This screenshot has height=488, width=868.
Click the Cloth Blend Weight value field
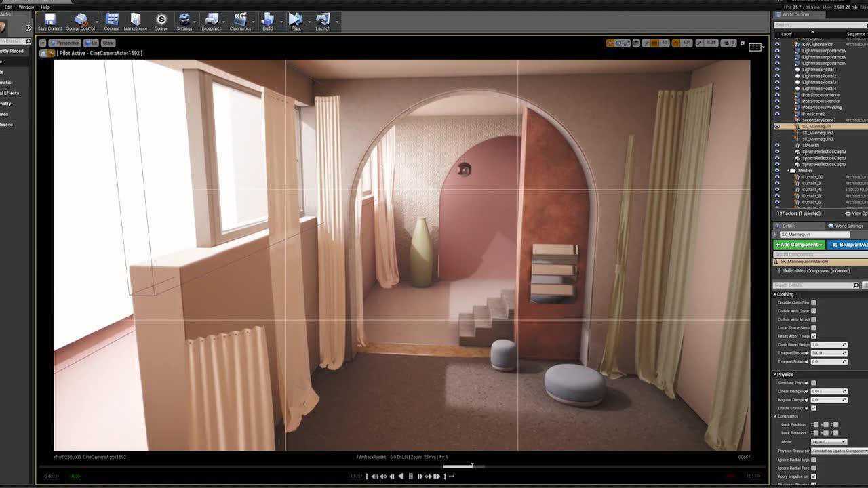(x=829, y=344)
